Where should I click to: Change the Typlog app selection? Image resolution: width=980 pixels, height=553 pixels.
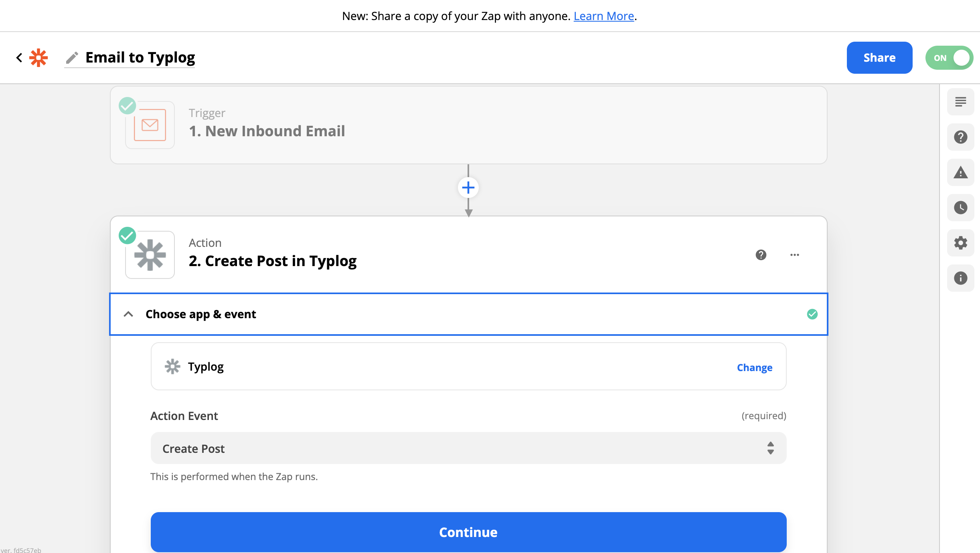tap(755, 367)
